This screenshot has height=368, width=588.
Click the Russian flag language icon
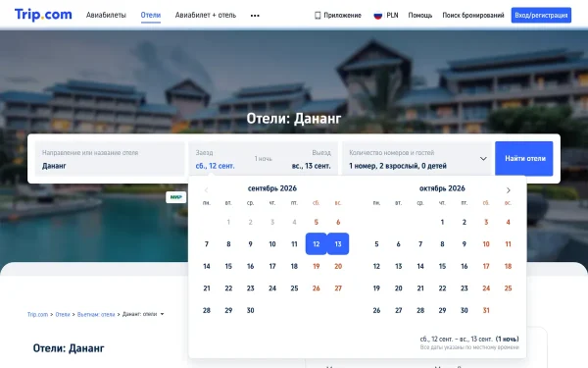pos(378,15)
